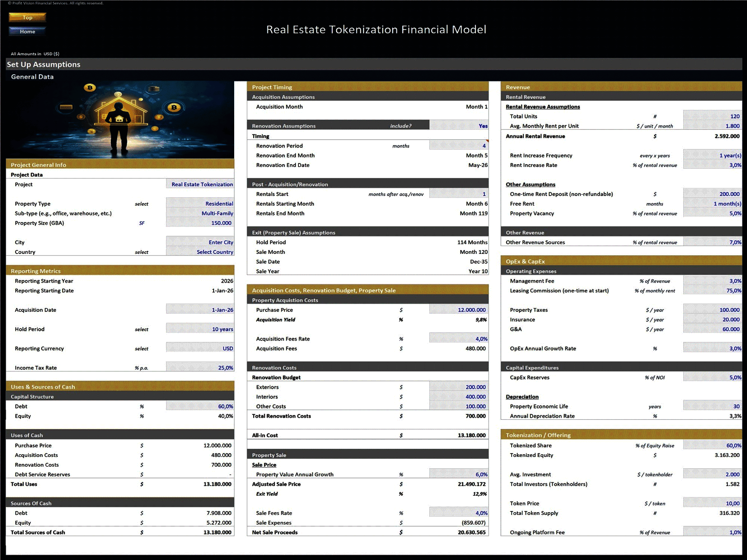Click the bitcoin house header image
747x560 pixels.
120,119
